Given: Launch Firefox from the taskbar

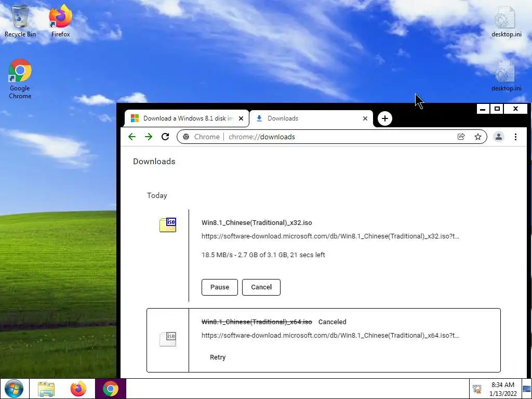Looking at the screenshot, I should click(78, 389).
